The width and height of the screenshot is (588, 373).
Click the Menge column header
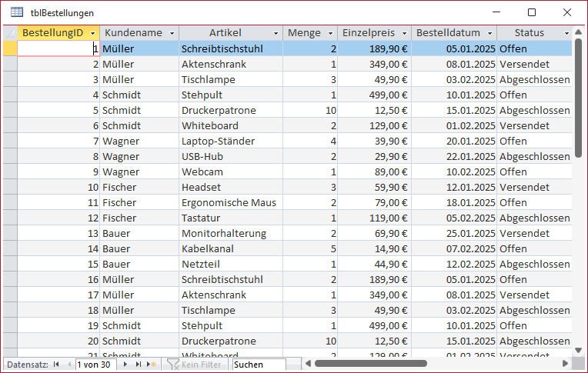click(303, 33)
